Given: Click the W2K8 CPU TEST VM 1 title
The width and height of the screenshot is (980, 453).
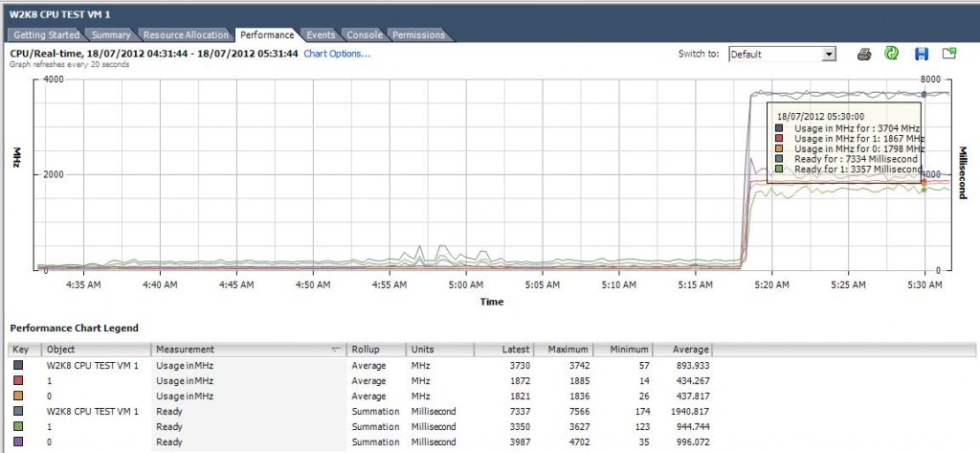Looking at the screenshot, I should click(x=60, y=14).
